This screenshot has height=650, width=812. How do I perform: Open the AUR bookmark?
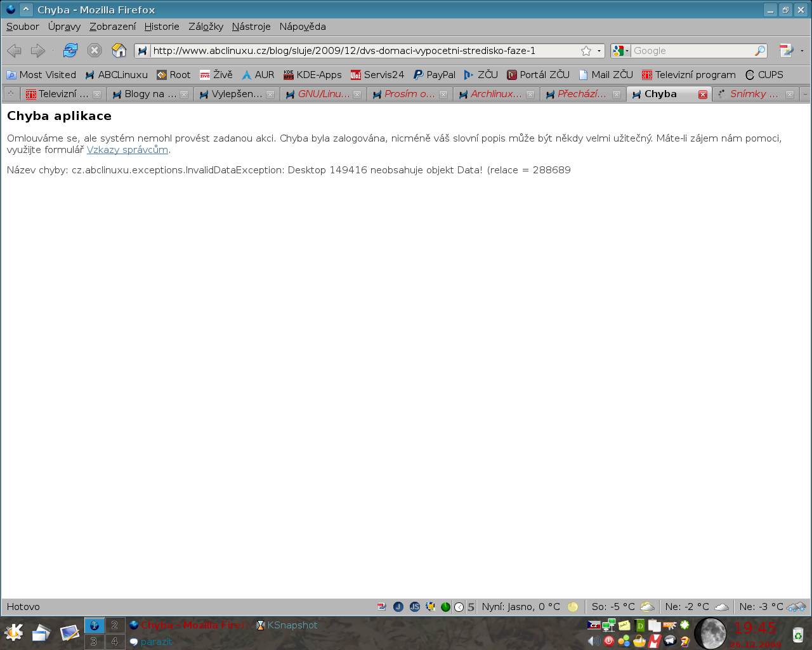[258, 75]
